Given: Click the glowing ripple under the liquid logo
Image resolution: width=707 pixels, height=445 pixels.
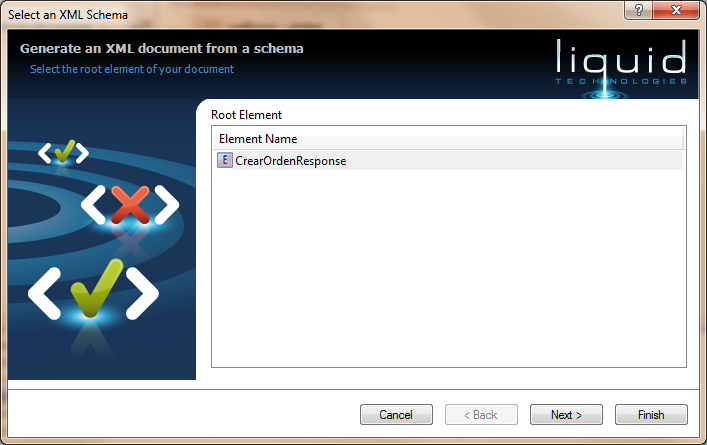Looking at the screenshot, I should pyautogui.click(x=604, y=95).
